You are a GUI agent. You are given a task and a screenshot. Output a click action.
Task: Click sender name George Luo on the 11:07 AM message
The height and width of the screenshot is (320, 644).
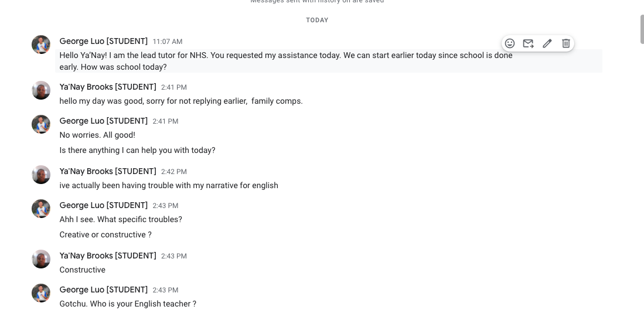103,41
